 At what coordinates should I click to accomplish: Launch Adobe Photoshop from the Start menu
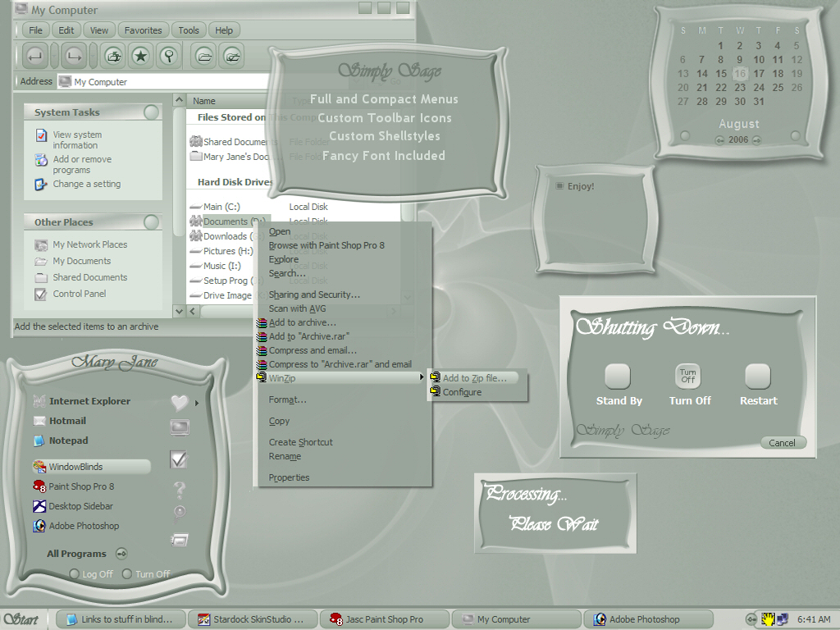tap(76, 526)
